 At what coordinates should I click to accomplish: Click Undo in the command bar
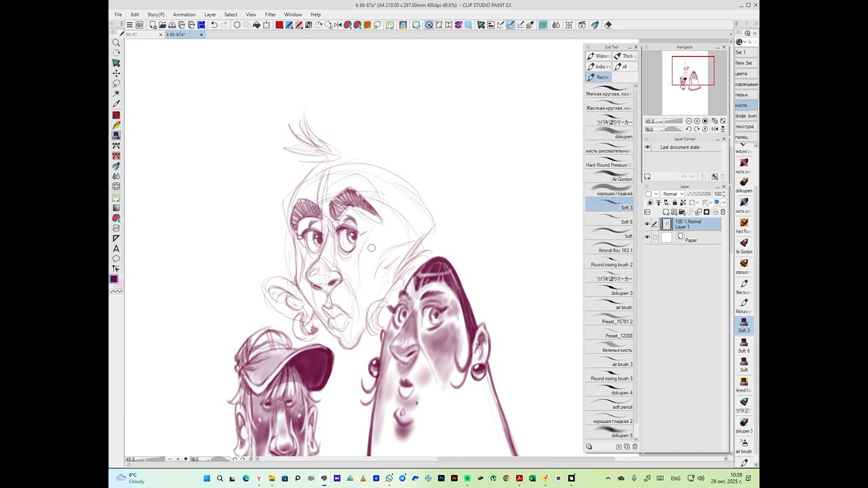coord(214,24)
